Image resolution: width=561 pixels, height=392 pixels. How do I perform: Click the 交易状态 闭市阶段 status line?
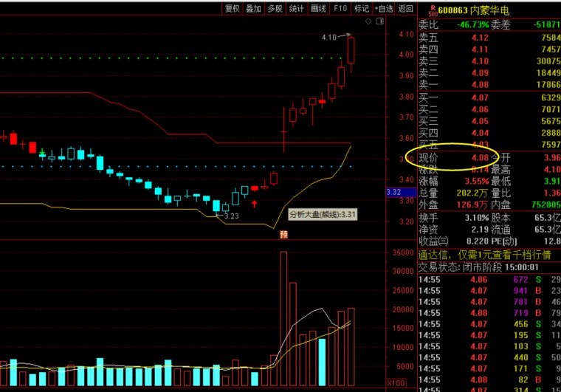(478, 267)
